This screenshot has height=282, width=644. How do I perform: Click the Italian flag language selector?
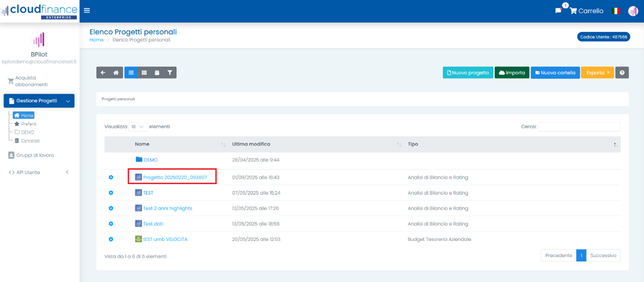(x=616, y=11)
